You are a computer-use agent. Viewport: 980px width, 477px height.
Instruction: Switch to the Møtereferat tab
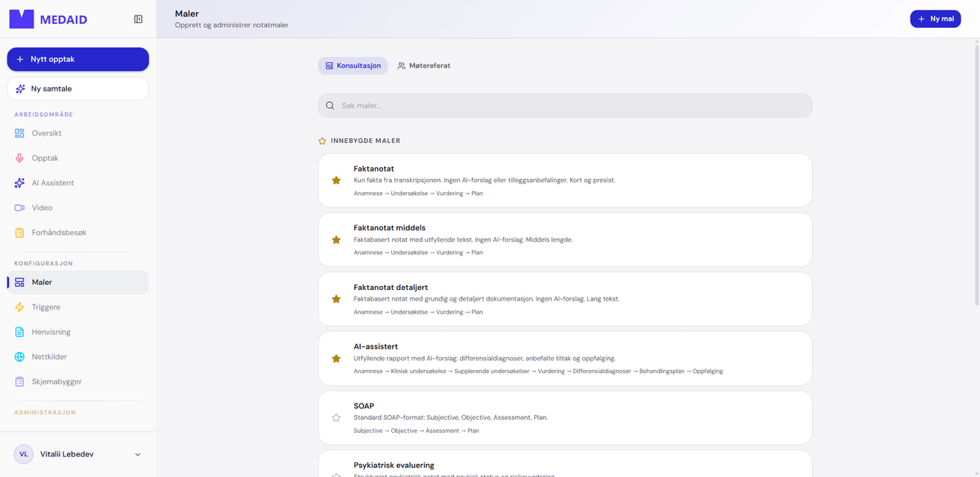[424, 65]
